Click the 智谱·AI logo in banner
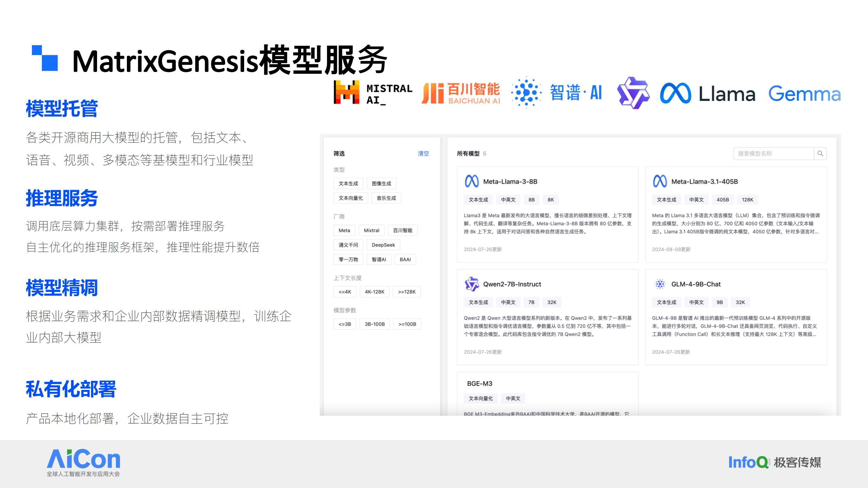The height and width of the screenshot is (488, 868). (x=556, y=92)
